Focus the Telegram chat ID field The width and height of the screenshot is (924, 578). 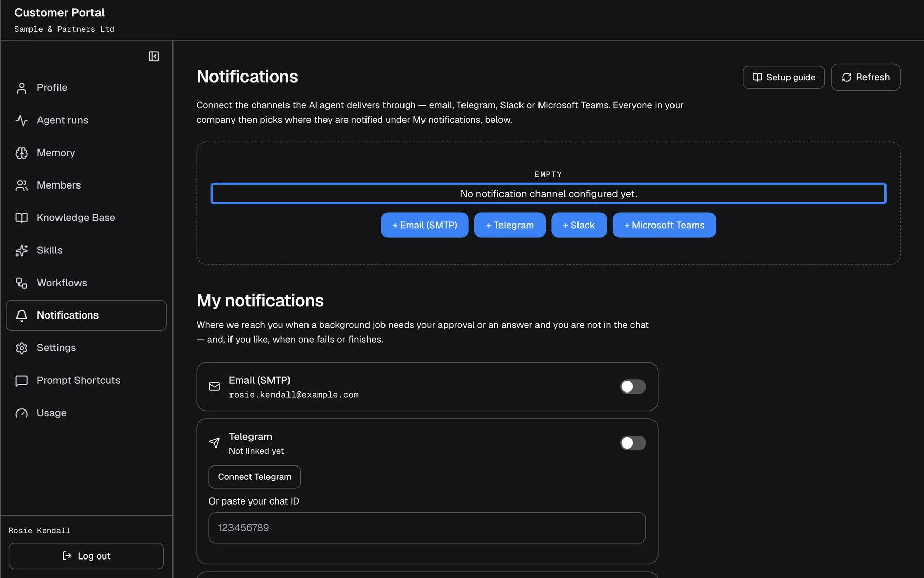point(427,528)
